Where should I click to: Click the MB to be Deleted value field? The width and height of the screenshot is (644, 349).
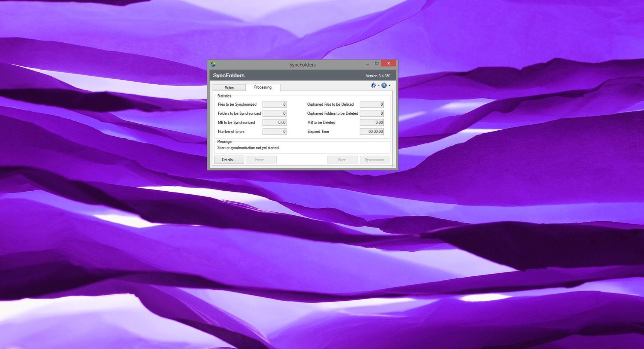click(x=372, y=122)
